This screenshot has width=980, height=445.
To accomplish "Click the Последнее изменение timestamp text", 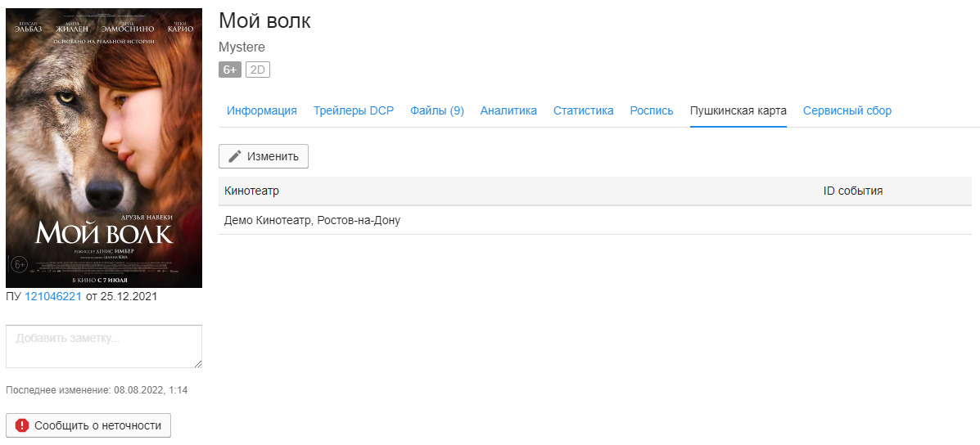I will pos(97,390).
